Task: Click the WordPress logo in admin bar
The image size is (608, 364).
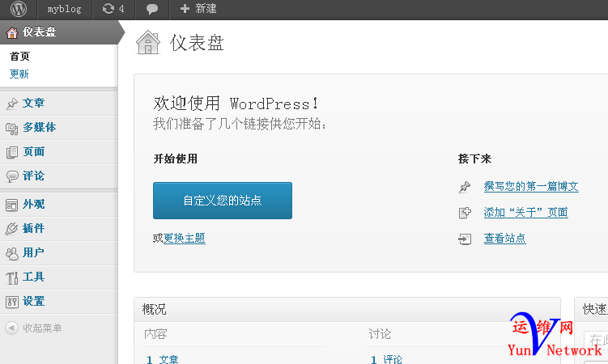Action: point(19,9)
